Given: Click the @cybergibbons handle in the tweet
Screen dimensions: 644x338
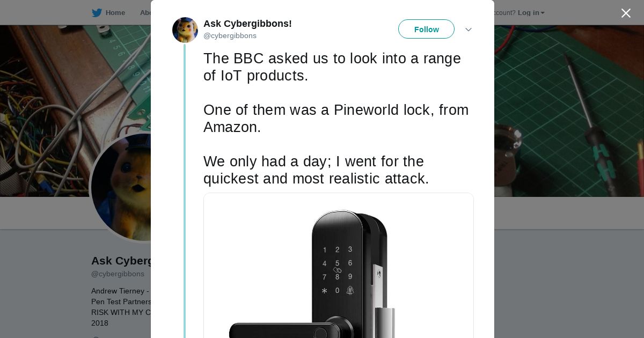Looking at the screenshot, I should 230,36.
